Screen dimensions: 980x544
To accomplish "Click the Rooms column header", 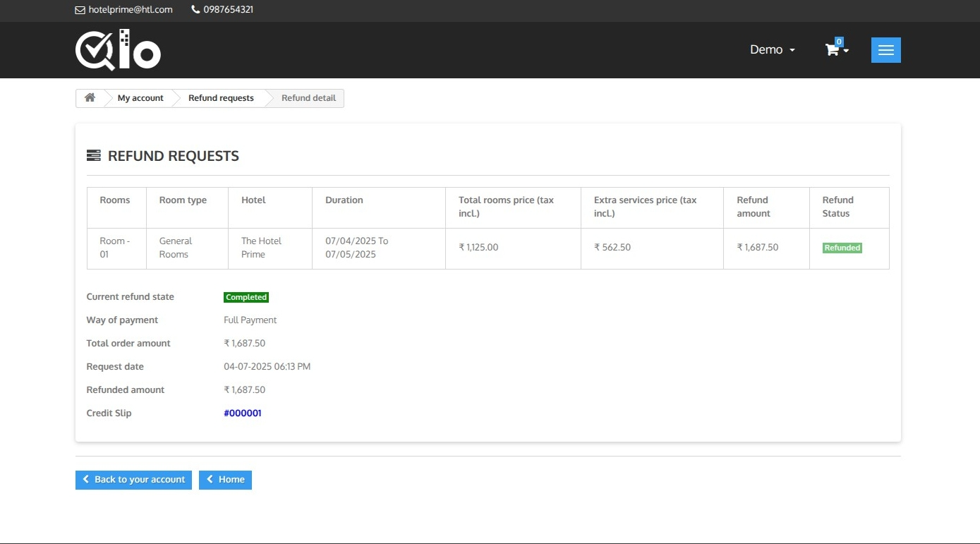I will [x=116, y=207].
